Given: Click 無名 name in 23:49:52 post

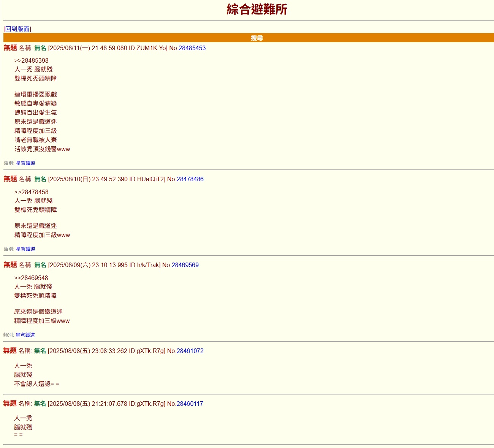Looking at the screenshot, I should 40,179.
